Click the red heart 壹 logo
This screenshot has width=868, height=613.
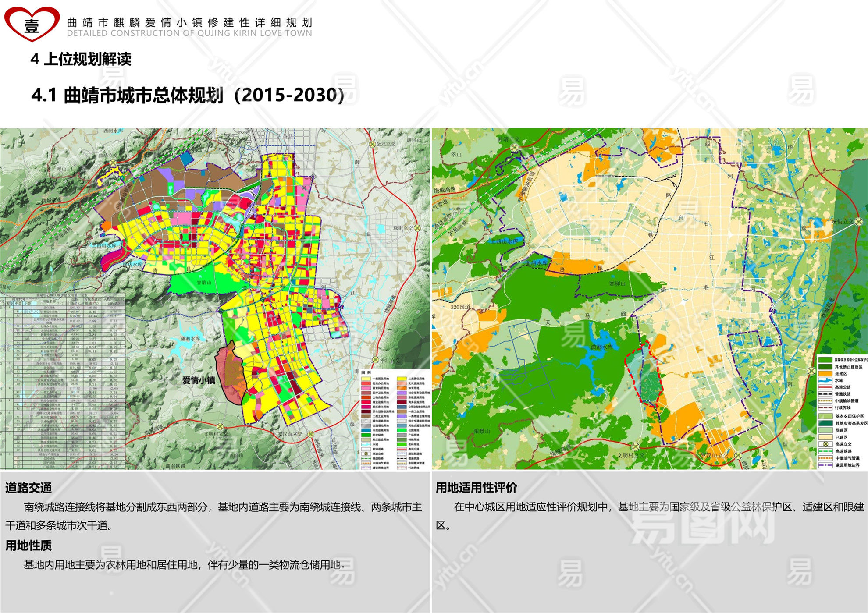click(32, 24)
